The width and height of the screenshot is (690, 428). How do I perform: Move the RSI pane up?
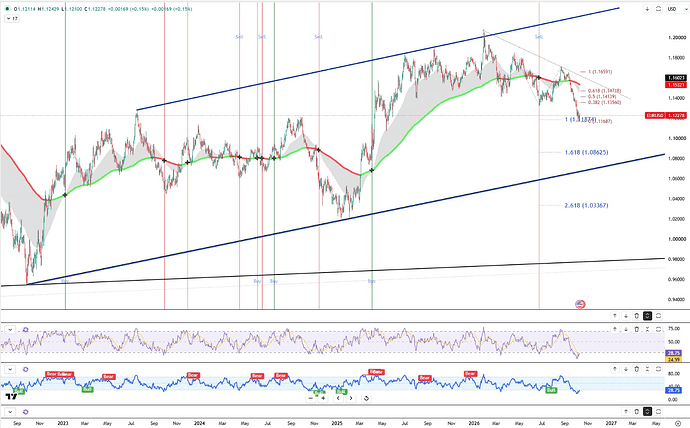tap(615, 329)
